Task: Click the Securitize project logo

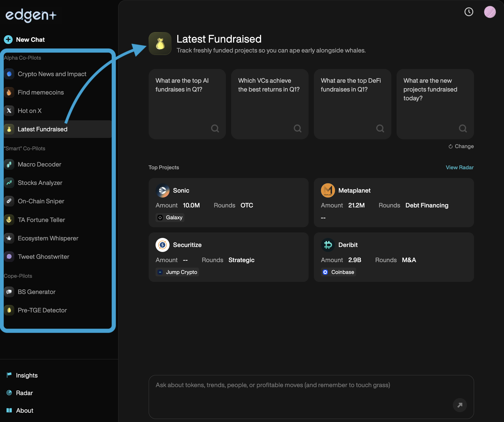Action: [x=162, y=245]
